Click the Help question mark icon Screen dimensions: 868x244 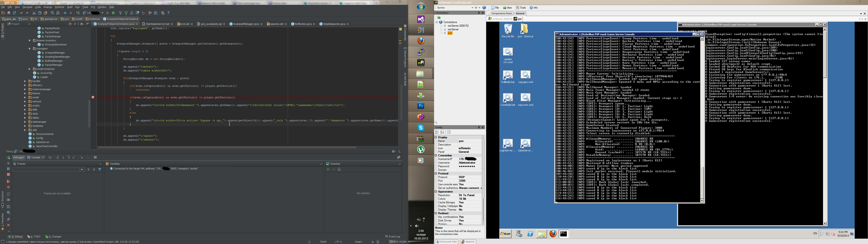point(168,13)
